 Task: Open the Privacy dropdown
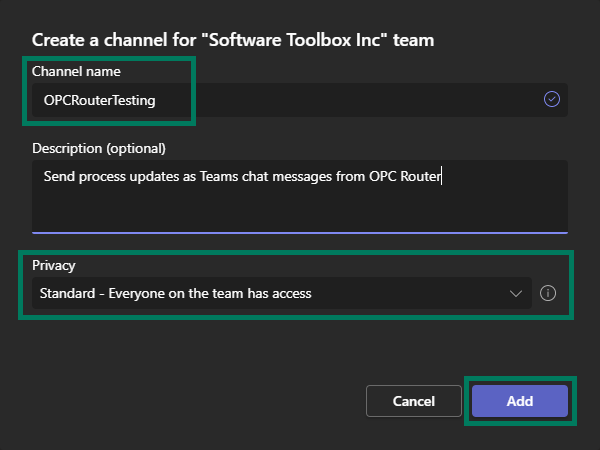pyautogui.click(x=282, y=293)
